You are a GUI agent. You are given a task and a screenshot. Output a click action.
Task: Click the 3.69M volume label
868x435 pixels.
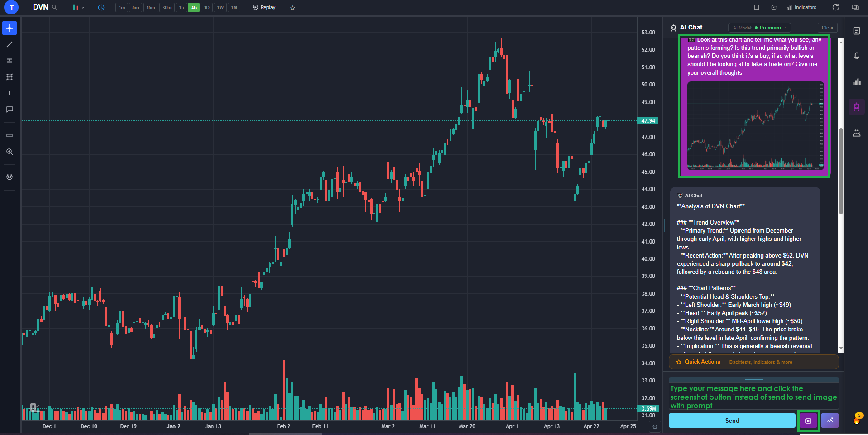[648, 408]
